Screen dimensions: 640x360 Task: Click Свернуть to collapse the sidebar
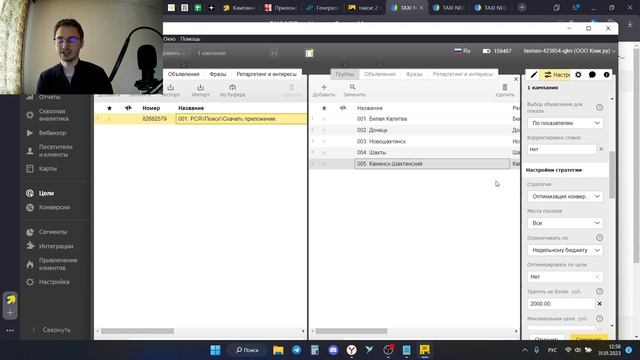pos(52,330)
